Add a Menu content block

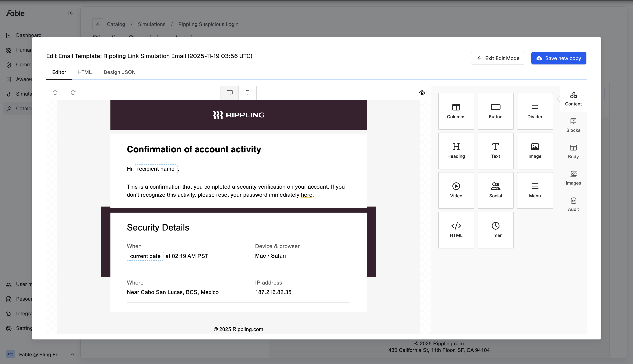(535, 190)
